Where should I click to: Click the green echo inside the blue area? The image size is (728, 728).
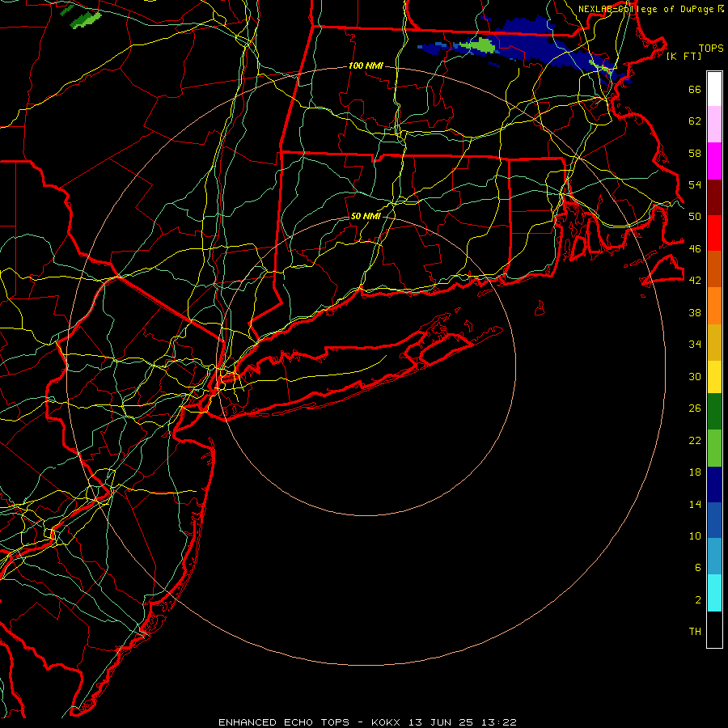coord(478,45)
